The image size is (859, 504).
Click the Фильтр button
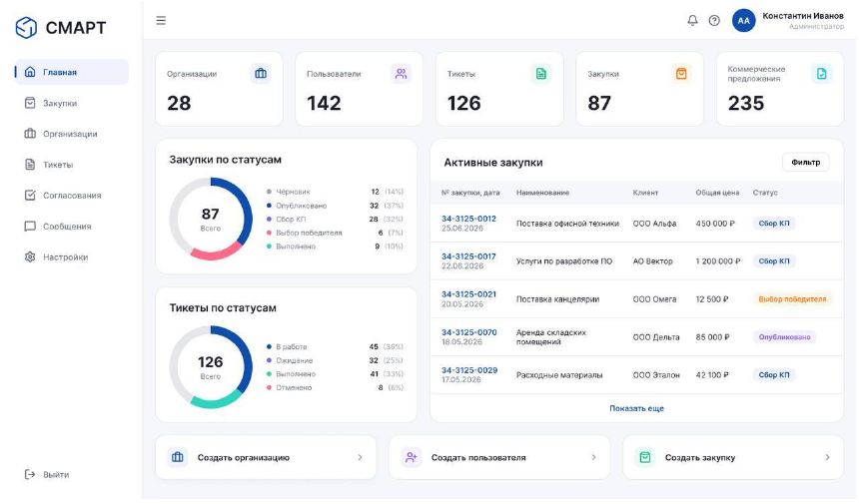click(x=807, y=163)
